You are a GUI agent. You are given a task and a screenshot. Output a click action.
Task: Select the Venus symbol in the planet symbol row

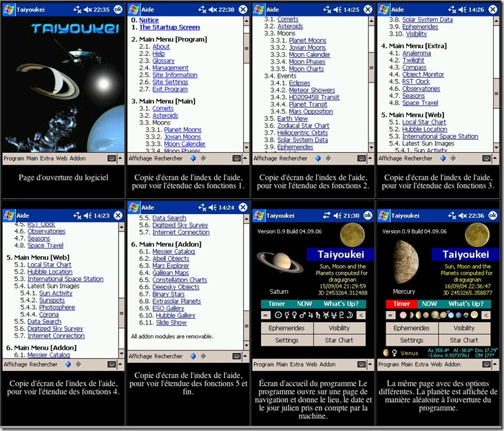click(x=294, y=315)
